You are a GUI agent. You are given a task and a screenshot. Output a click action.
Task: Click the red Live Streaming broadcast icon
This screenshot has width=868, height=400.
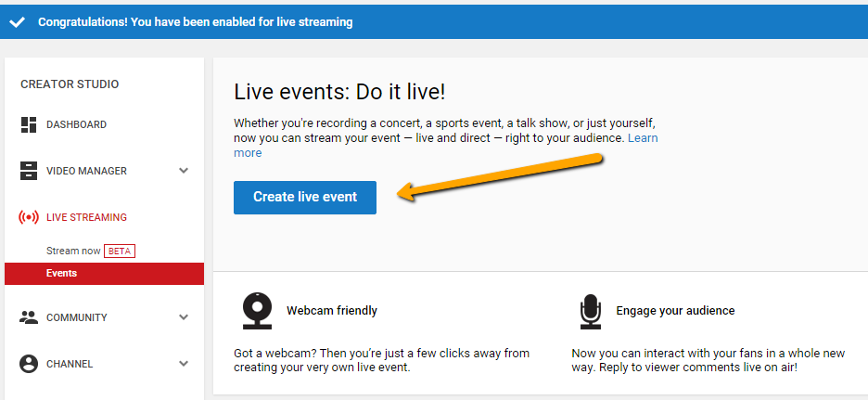[x=29, y=217]
